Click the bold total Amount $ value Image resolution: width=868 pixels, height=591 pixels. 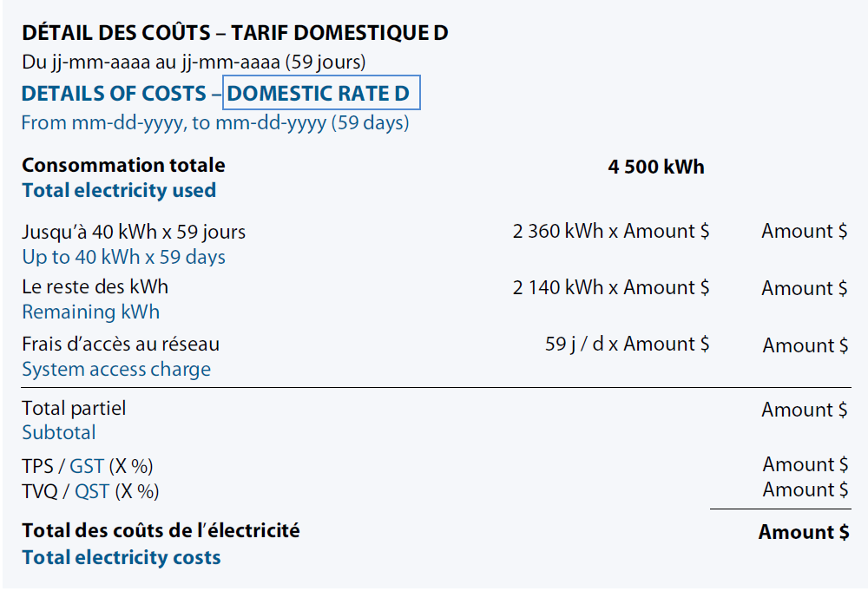tap(804, 533)
